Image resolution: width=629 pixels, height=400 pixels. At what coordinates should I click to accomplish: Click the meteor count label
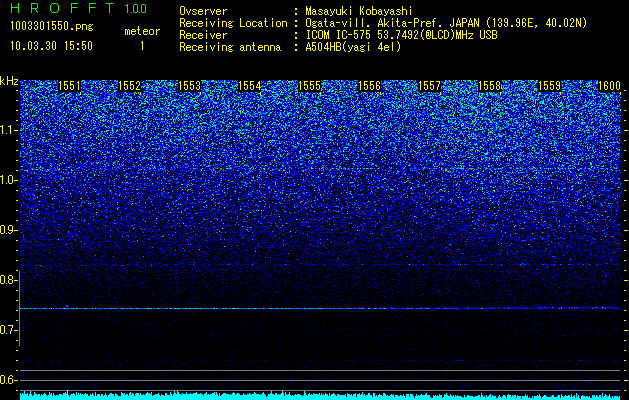tap(142, 31)
